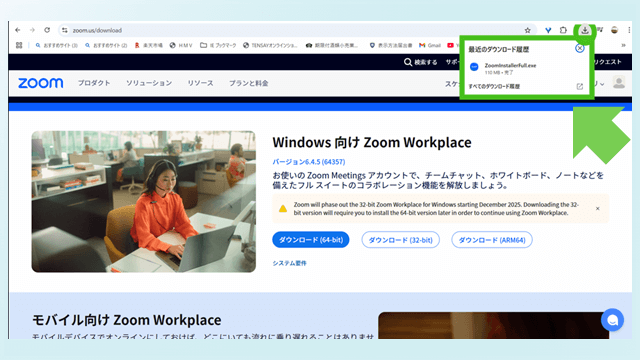This screenshot has width=640, height=360.
Task: Open the browser three-dot menu
Action: [629, 30]
